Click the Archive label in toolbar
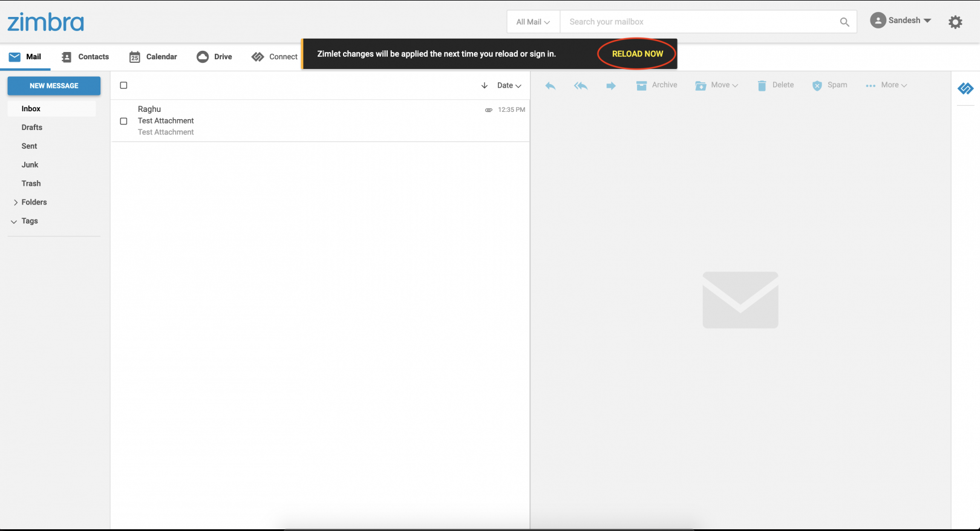This screenshot has width=980, height=531. pos(664,85)
